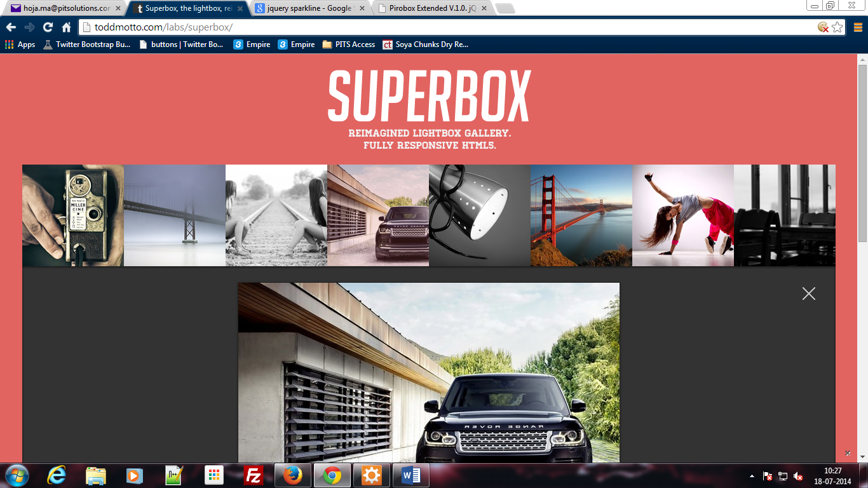Screen dimensions: 868x488
Task: Click the Show desktop strip beside the clock
Action: point(864,475)
